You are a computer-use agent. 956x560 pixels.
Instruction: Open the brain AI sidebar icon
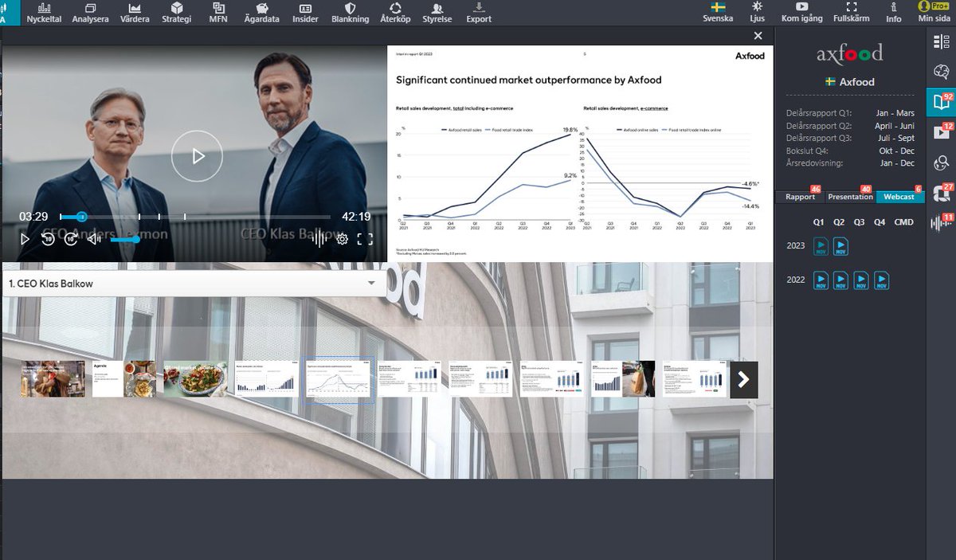click(x=941, y=72)
